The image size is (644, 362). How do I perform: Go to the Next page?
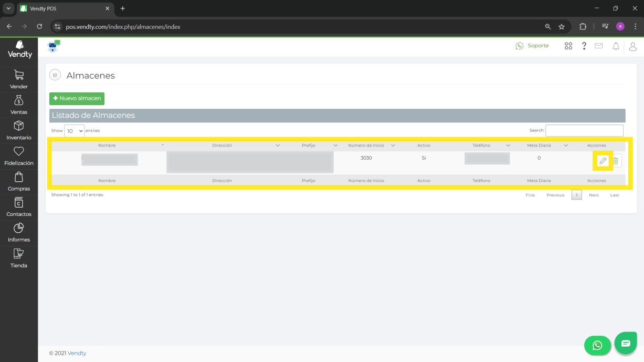594,195
